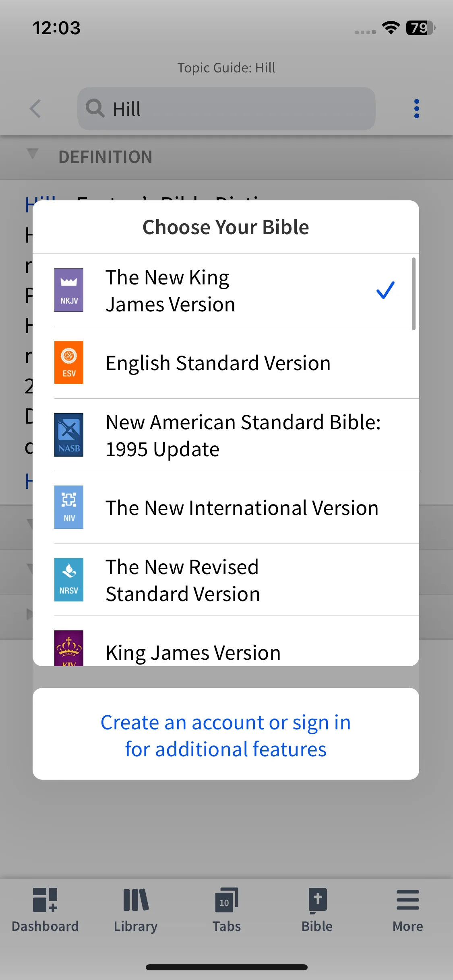Tap the NASB Bible cover icon
453x980 pixels.
pos(69,435)
